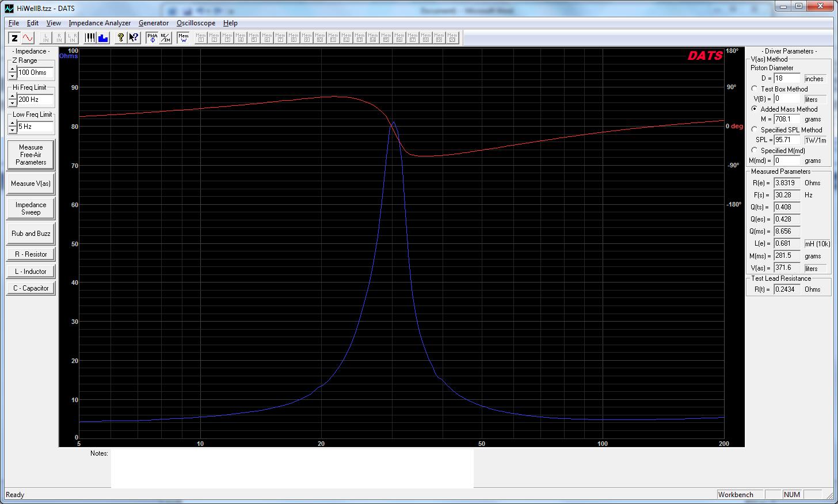Click the V(as) value 371.6 field
Screen dimensions: 838x504
tap(787, 268)
